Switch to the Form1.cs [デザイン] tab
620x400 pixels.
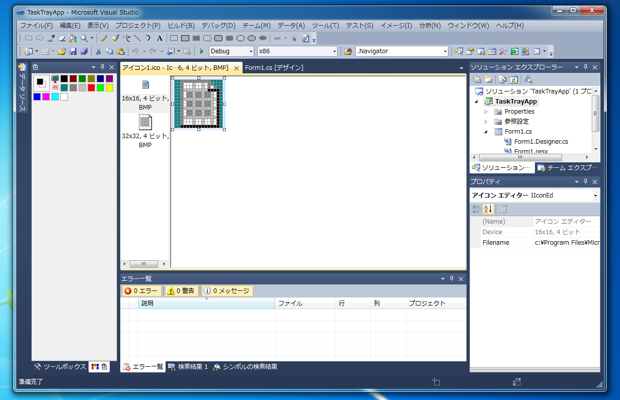274,68
